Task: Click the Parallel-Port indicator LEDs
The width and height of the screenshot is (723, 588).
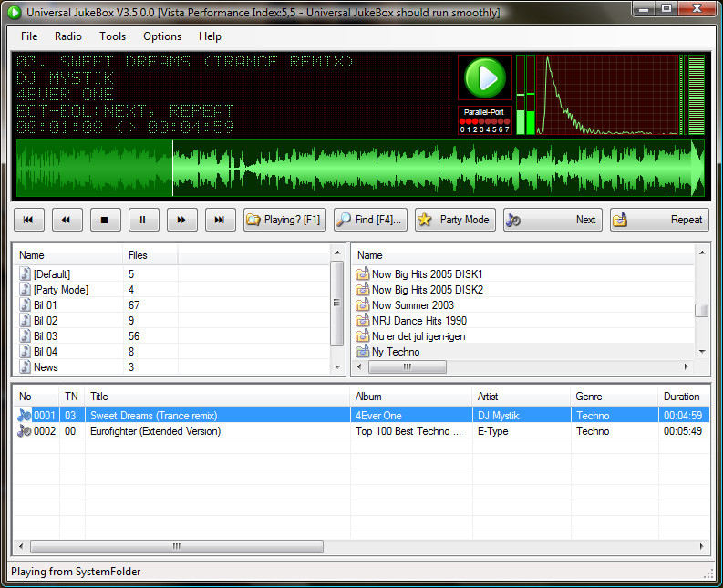Action: pos(484,121)
